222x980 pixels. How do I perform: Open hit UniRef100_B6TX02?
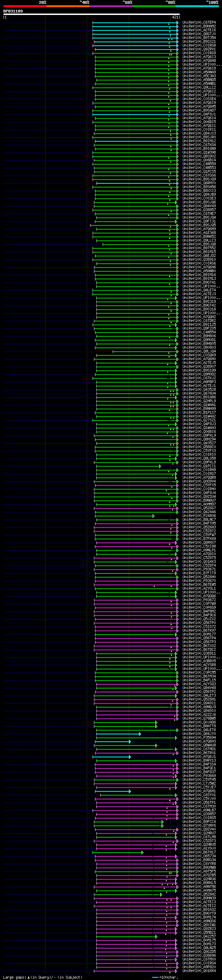[199, 646]
